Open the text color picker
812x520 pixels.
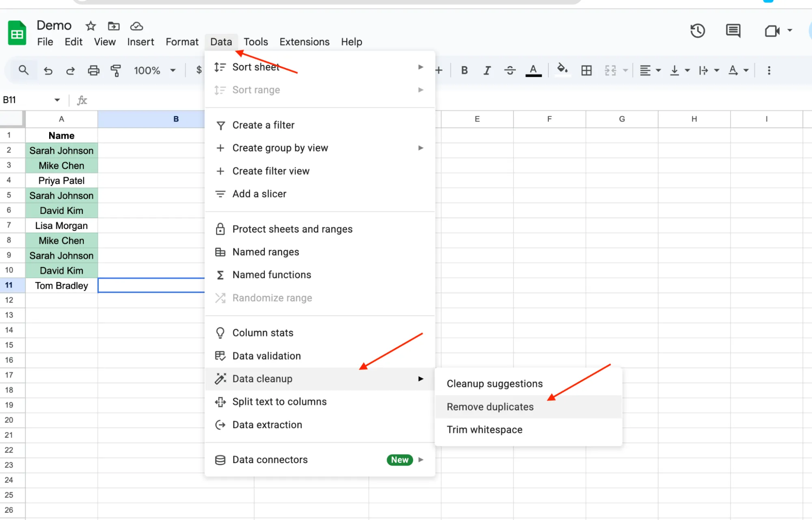tap(533, 70)
